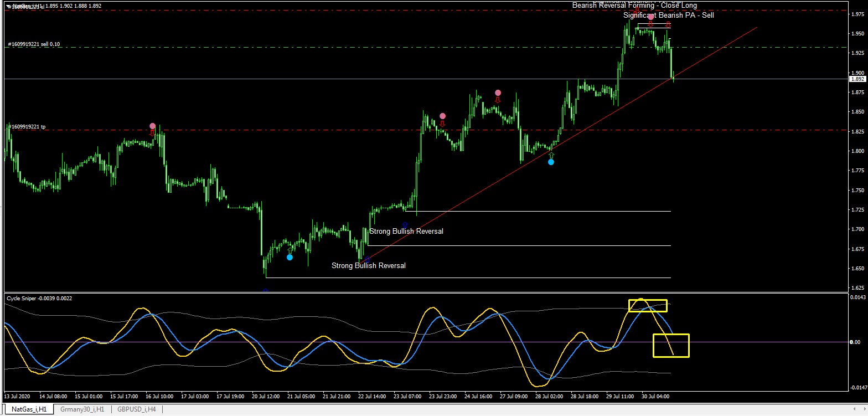Viewport: 868px width, 416px height.
Task: Select the blue buy dot near 21 Jul 05:00
Action: point(290,258)
